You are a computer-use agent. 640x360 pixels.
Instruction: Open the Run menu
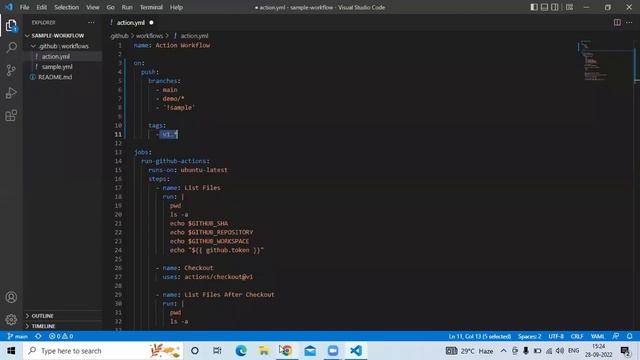coord(127,7)
